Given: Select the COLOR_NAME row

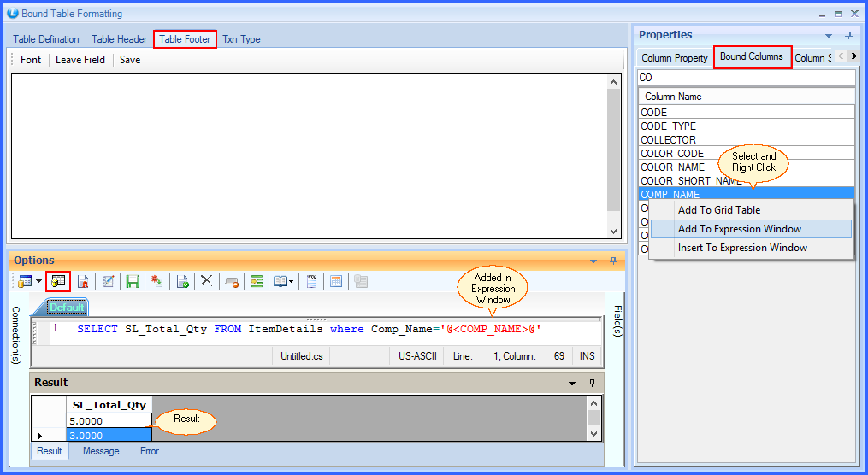Looking at the screenshot, I should (747, 167).
